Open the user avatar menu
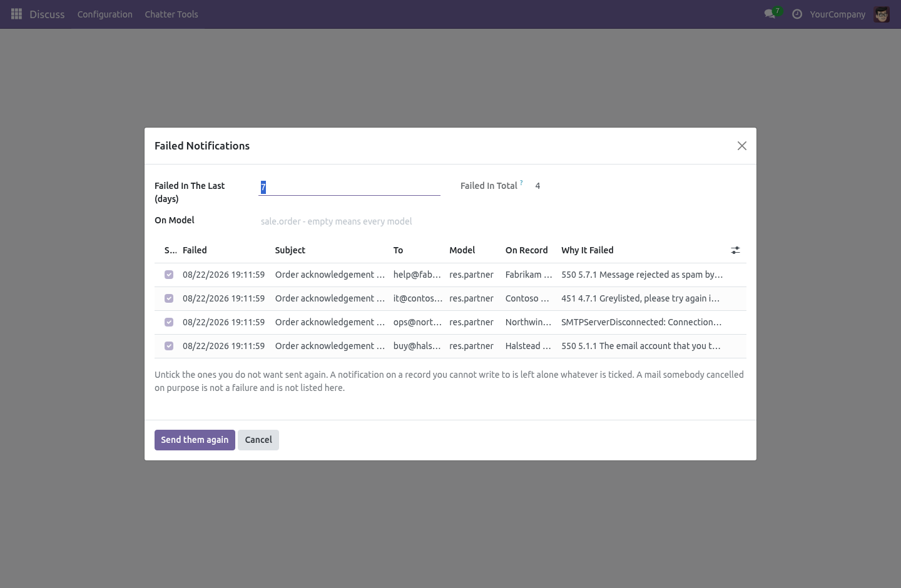The image size is (901, 588). (882, 14)
